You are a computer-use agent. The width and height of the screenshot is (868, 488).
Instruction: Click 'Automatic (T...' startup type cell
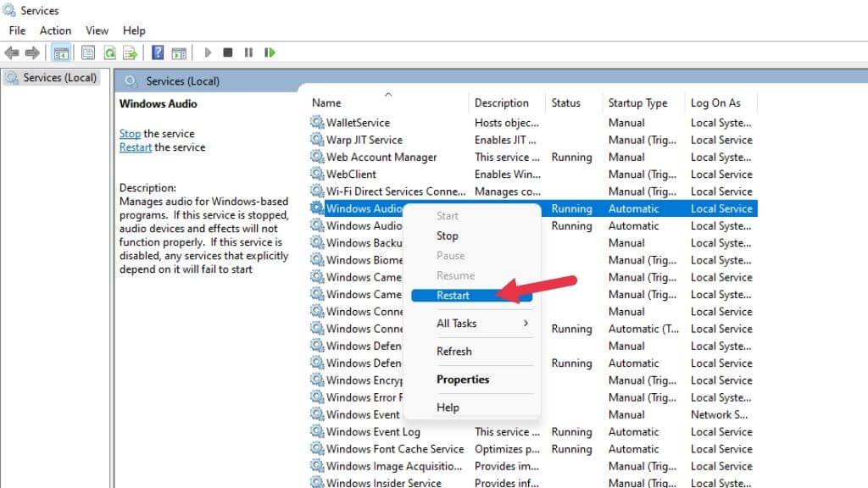pyautogui.click(x=643, y=328)
